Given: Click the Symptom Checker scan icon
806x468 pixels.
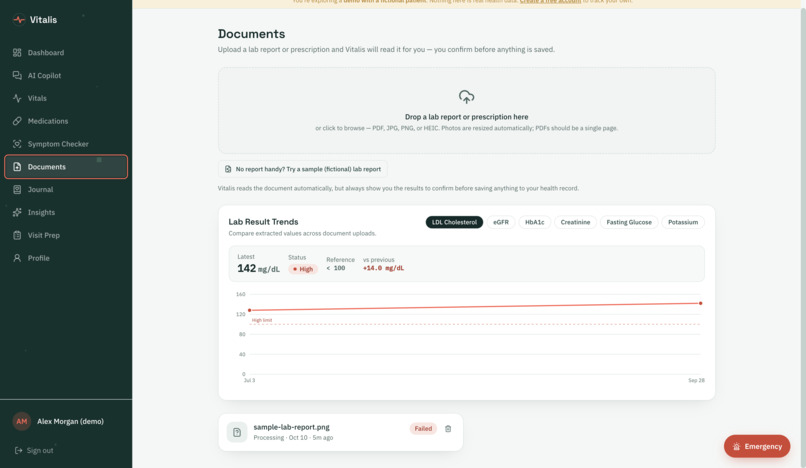Looking at the screenshot, I should [x=17, y=143].
